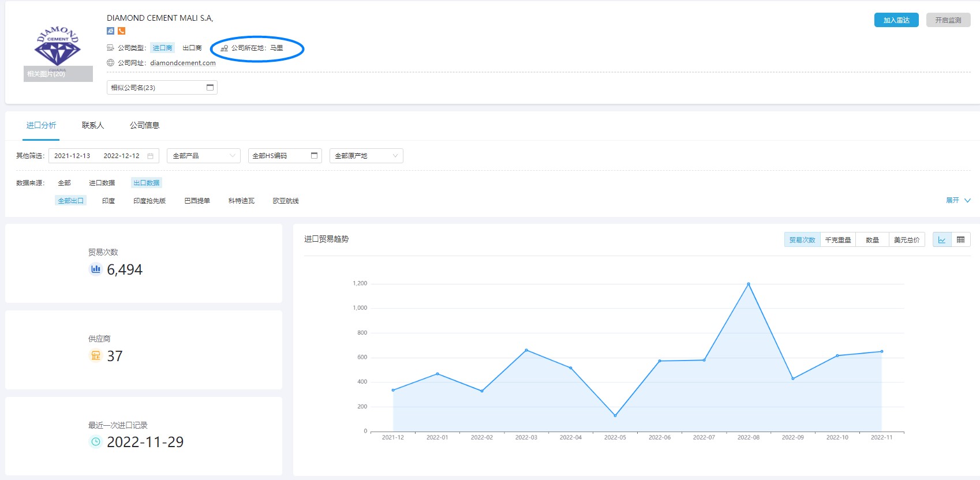The height and width of the screenshot is (480, 980).
Task: Open the similar company names window icon
Action: tap(210, 88)
